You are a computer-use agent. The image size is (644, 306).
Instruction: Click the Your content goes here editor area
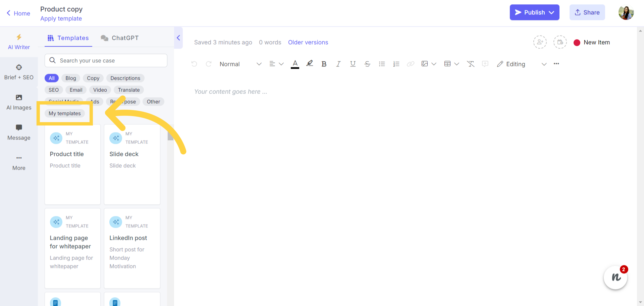tap(231, 92)
